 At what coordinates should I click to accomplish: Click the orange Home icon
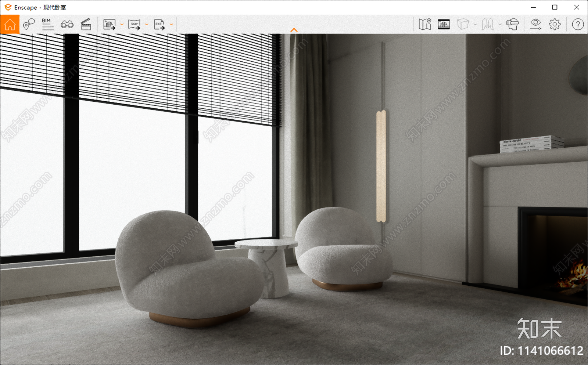[10, 25]
